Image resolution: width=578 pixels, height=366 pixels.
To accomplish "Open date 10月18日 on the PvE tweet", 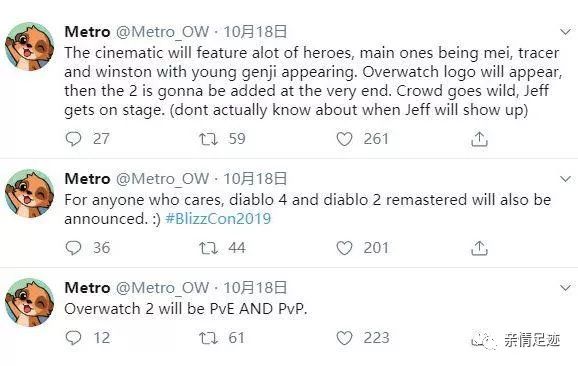I will (x=255, y=287).
